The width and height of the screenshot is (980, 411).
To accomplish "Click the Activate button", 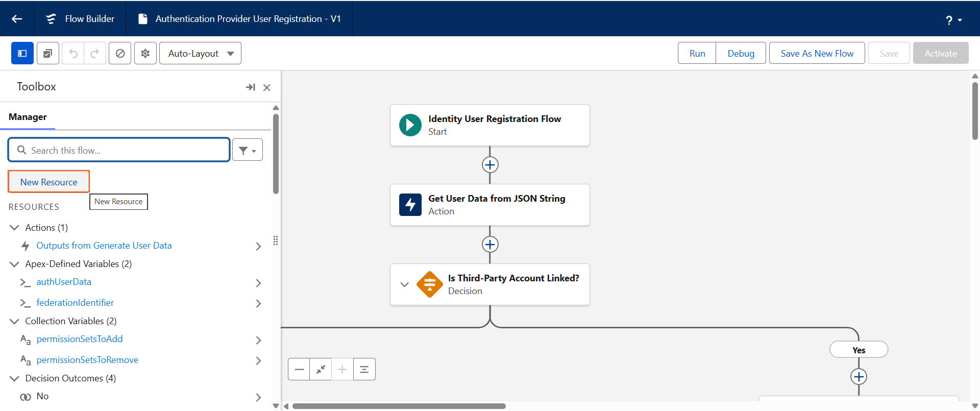I will point(941,53).
